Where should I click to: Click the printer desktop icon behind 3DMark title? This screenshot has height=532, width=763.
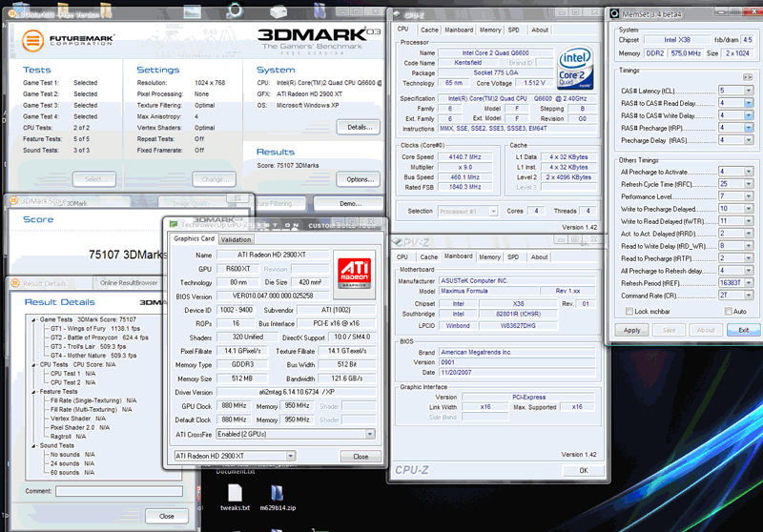click(x=278, y=11)
